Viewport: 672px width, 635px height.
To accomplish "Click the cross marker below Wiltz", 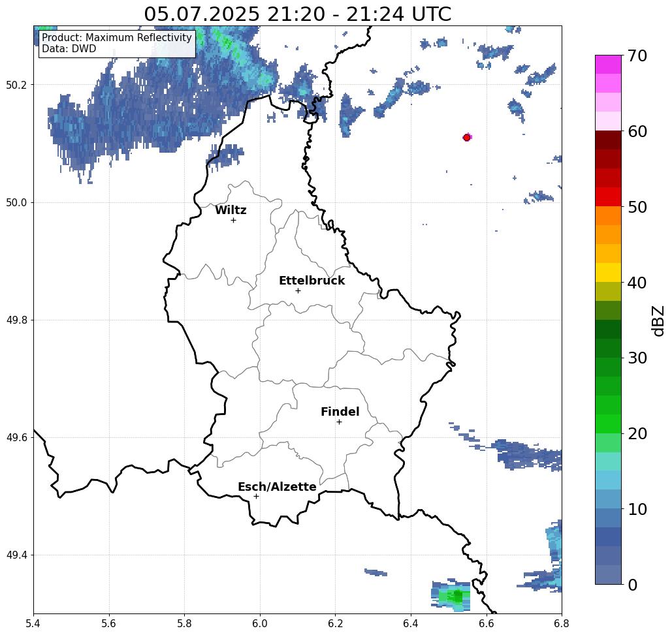I will tap(234, 220).
